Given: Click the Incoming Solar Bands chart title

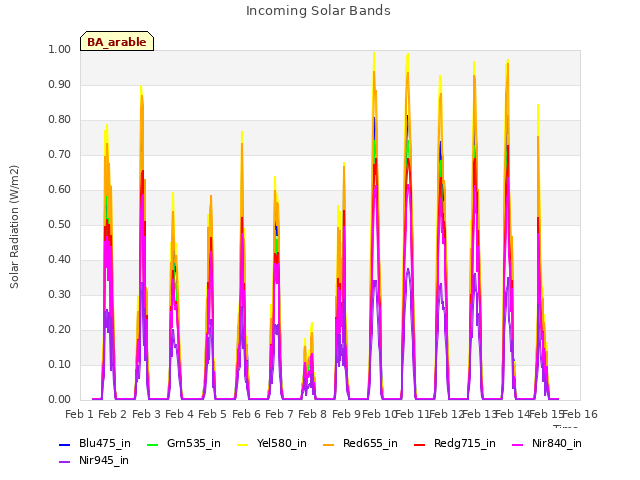Looking at the screenshot, I should tap(318, 11).
